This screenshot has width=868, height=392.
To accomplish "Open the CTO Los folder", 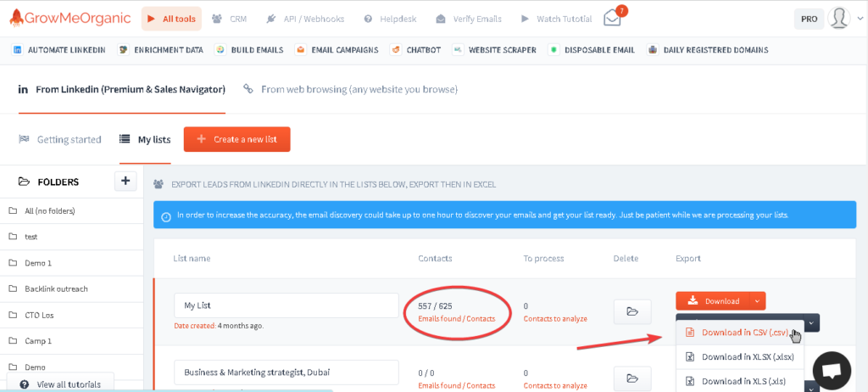I will (71, 315).
